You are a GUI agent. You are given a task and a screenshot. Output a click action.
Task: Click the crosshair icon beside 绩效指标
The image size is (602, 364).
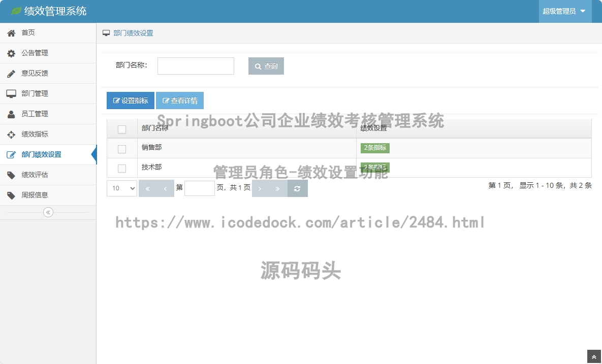pyautogui.click(x=11, y=134)
